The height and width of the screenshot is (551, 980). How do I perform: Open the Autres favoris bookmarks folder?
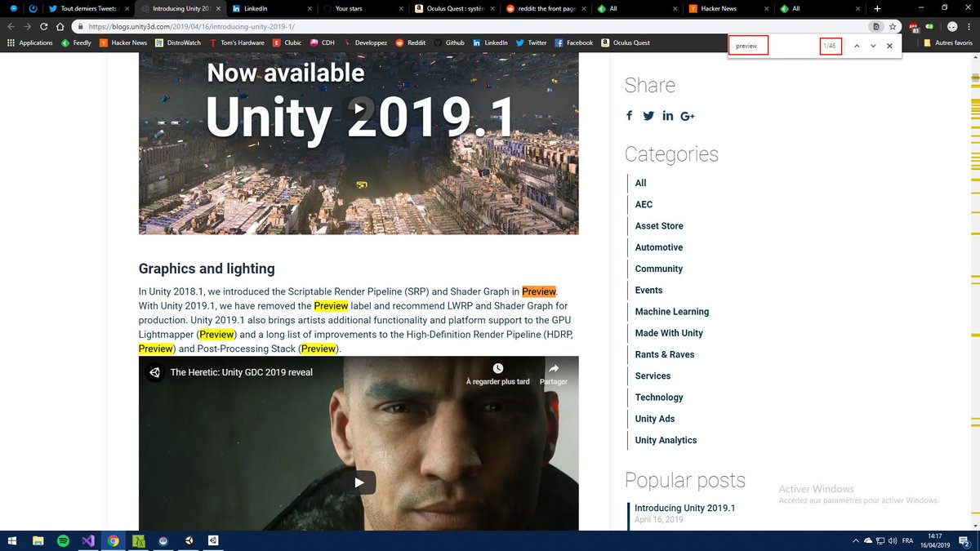coord(949,42)
